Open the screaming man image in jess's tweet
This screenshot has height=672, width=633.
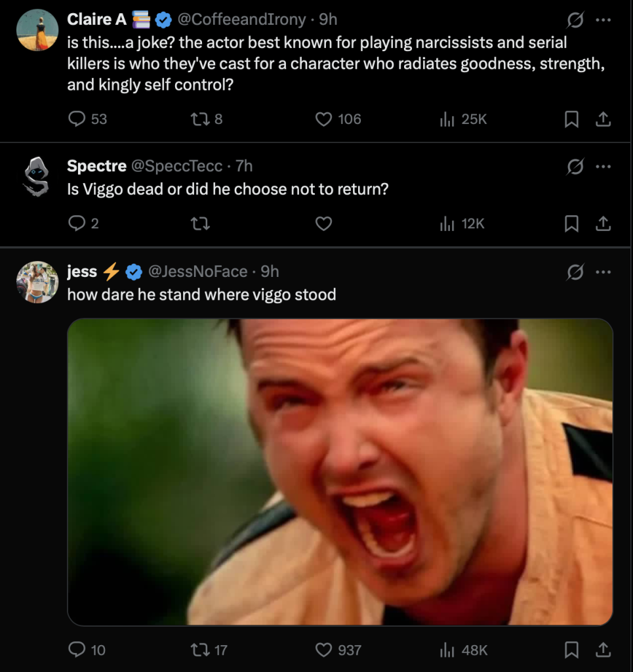pos(340,471)
